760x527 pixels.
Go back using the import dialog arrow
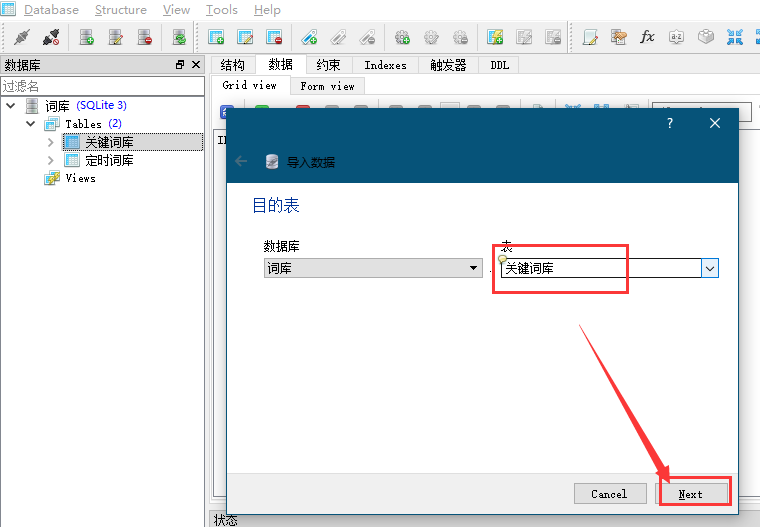pyautogui.click(x=241, y=161)
